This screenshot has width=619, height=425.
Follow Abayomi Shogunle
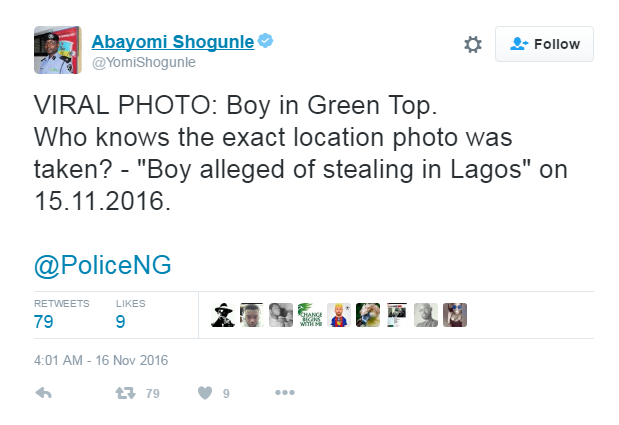(544, 44)
